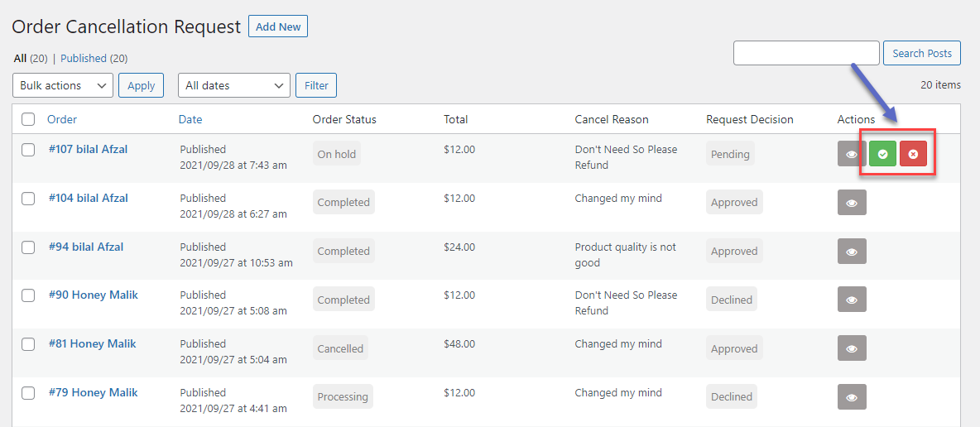This screenshot has height=427, width=980.
Task: View details of order #79 request
Action: pos(852,397)
